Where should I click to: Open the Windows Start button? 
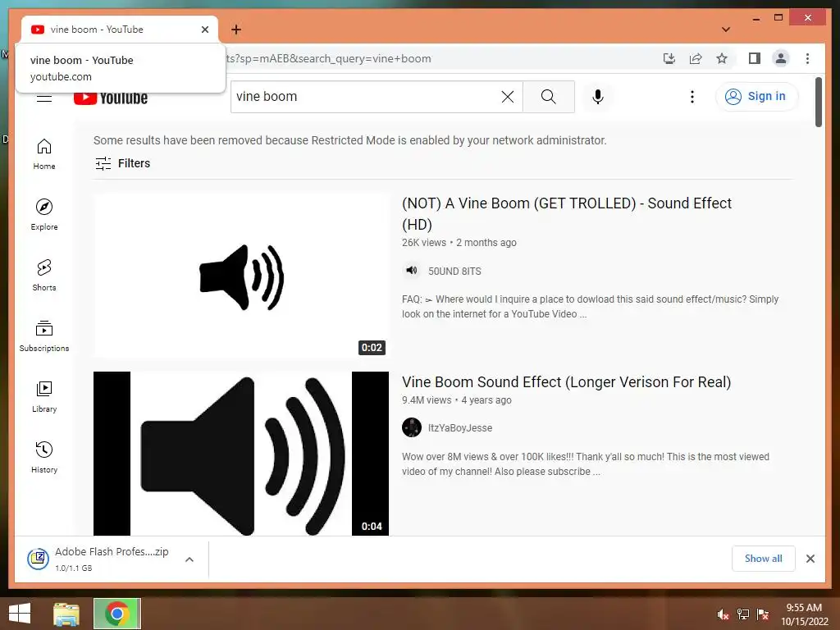click(x=20, y=614)
